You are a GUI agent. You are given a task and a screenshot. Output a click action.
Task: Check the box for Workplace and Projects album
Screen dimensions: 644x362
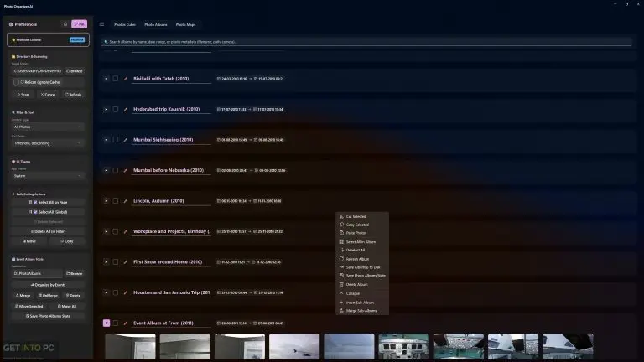pyautogui.click(x=116, y=231)
